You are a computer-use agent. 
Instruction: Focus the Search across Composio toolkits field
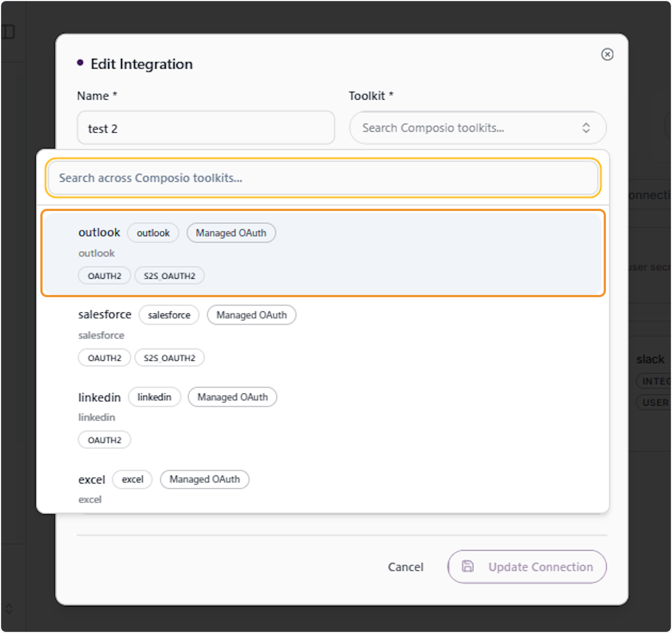coord(323,178)
